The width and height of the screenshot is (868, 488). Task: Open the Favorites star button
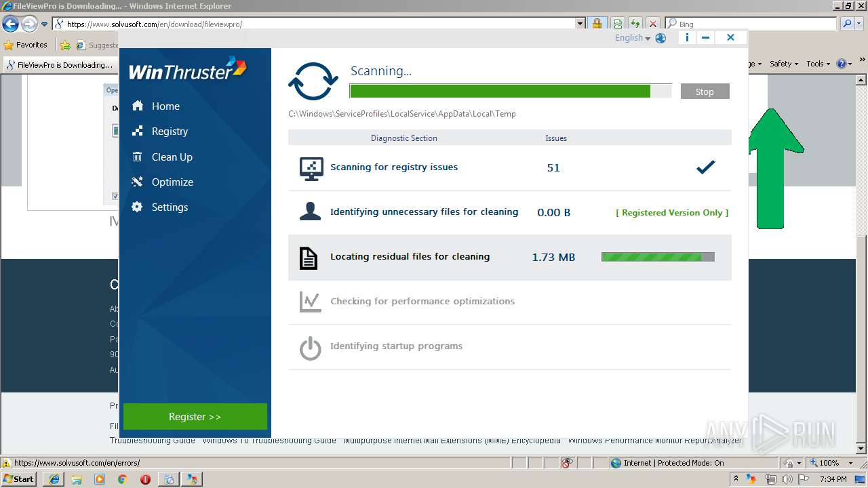26,45
